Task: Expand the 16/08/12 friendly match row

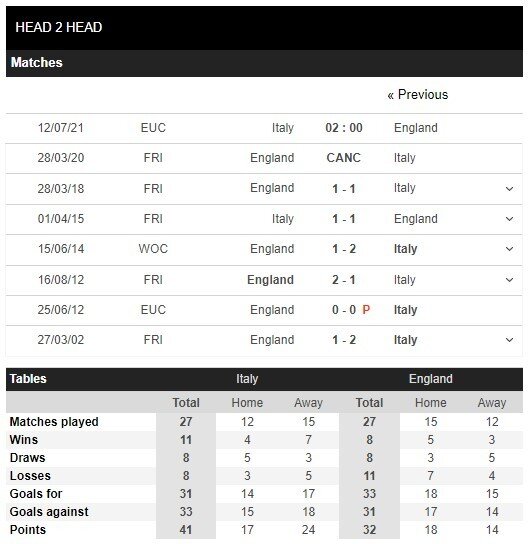Action: coord(509,280)
